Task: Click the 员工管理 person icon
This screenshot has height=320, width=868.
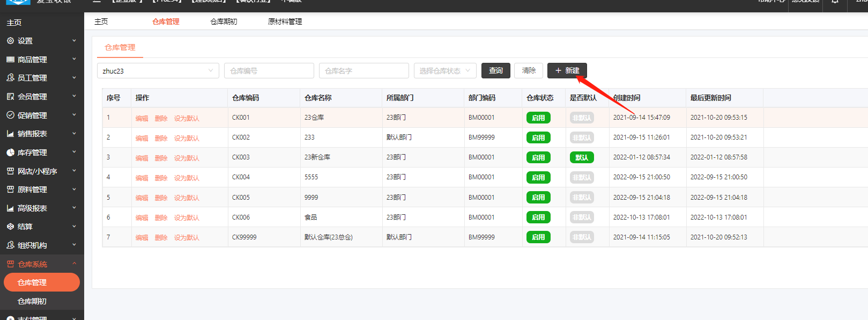Action: click(10, 78)
